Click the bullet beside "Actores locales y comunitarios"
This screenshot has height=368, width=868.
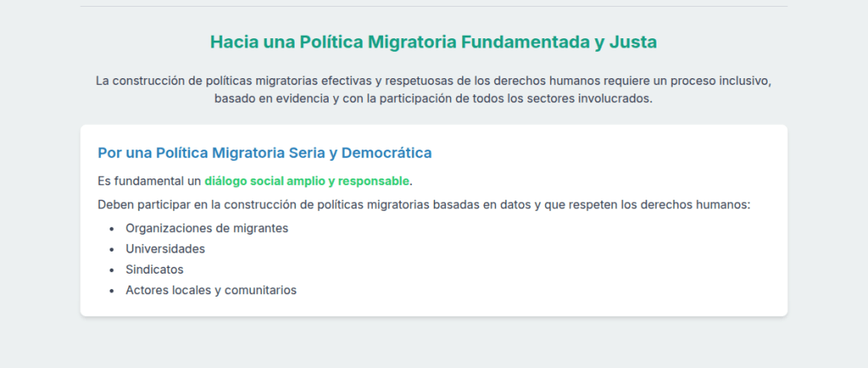[x=111, y=291]
